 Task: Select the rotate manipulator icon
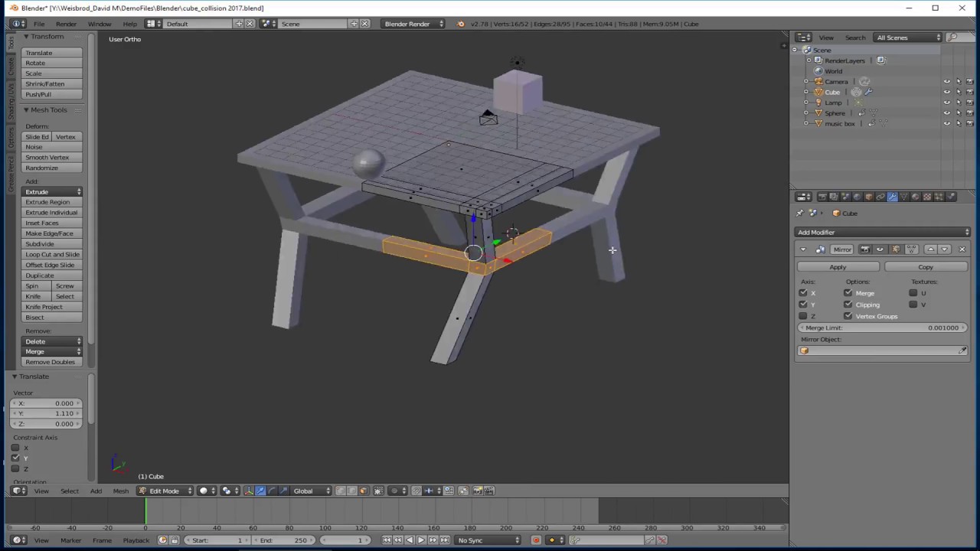(x=273, y=491)
